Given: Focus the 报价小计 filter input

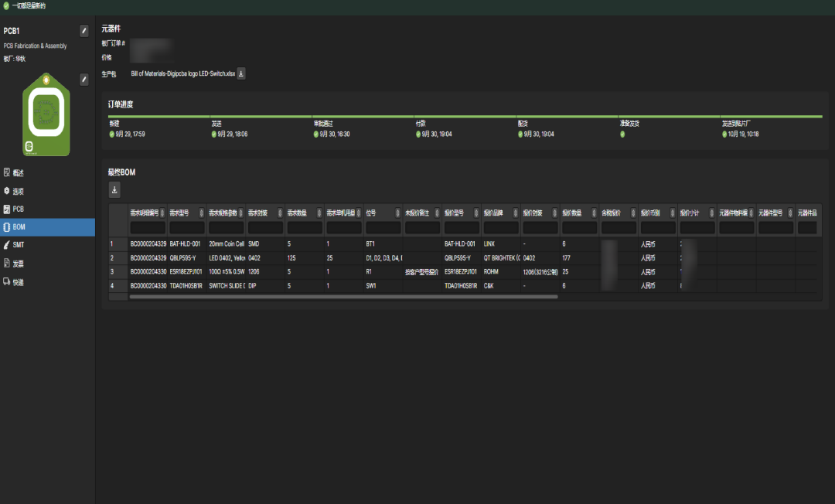Looking at the screenshot, I should (x=697, y=228).
